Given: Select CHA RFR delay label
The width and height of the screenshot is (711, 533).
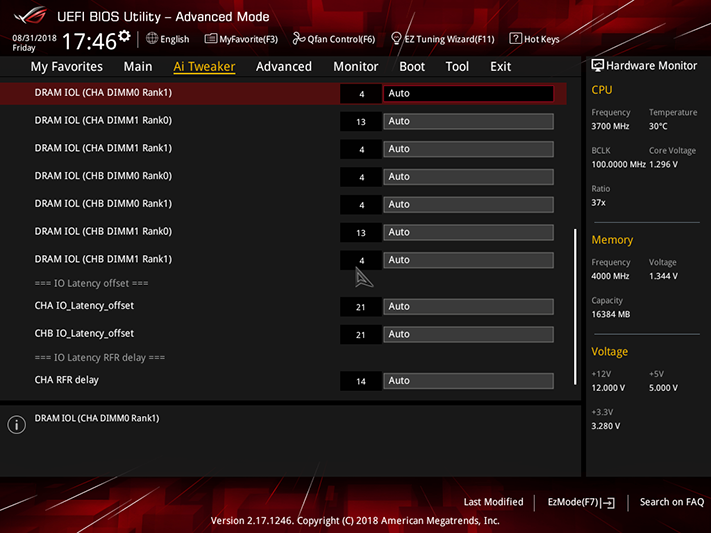Looking at the screenshot, I should 67,380.
